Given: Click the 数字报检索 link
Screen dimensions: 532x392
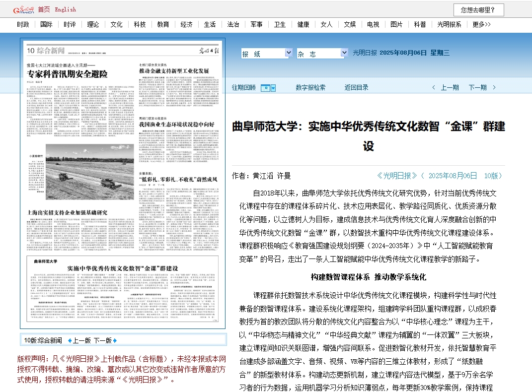Looking at the screenshot, I should click(310, 88).
